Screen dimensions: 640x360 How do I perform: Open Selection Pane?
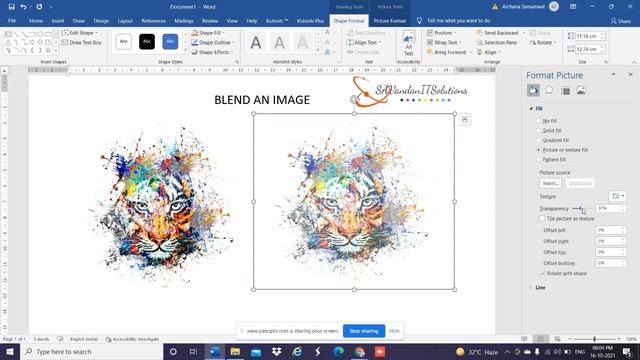tap(497, 42)
